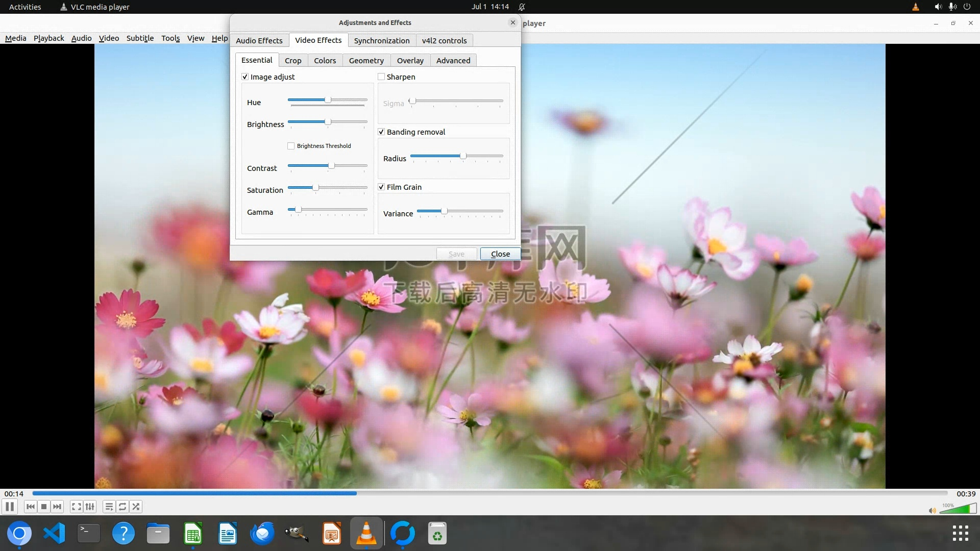Click the previous media button
The image size is (980, 551).
[x=30, y=507]
